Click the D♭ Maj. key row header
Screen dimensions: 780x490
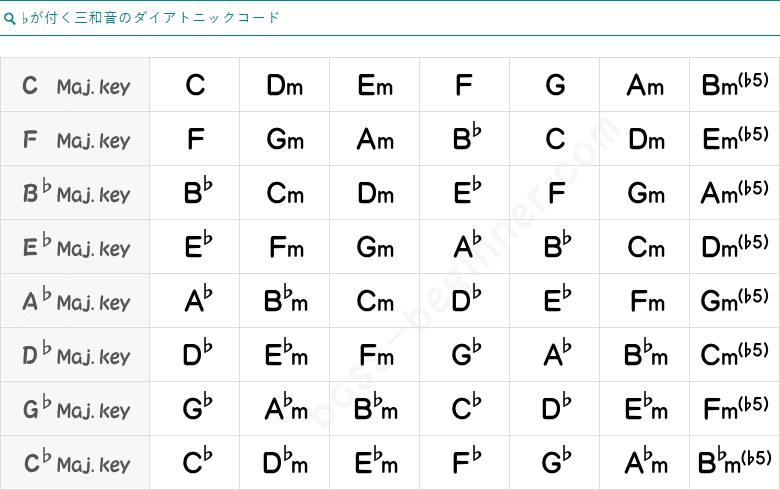tap(75, 355)
